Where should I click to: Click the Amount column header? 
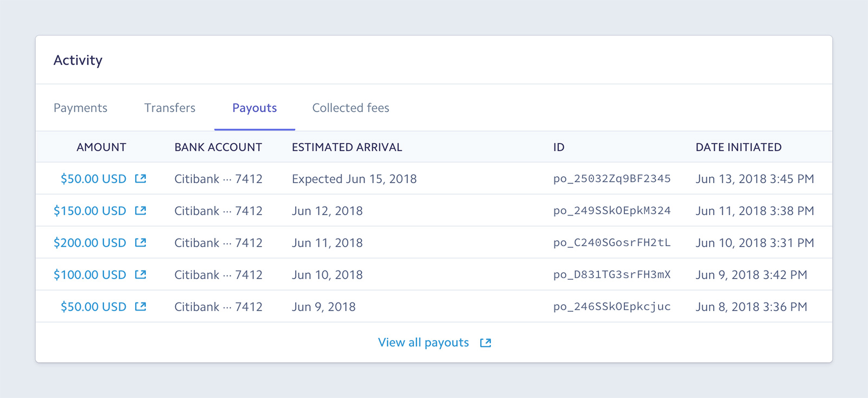101,147
